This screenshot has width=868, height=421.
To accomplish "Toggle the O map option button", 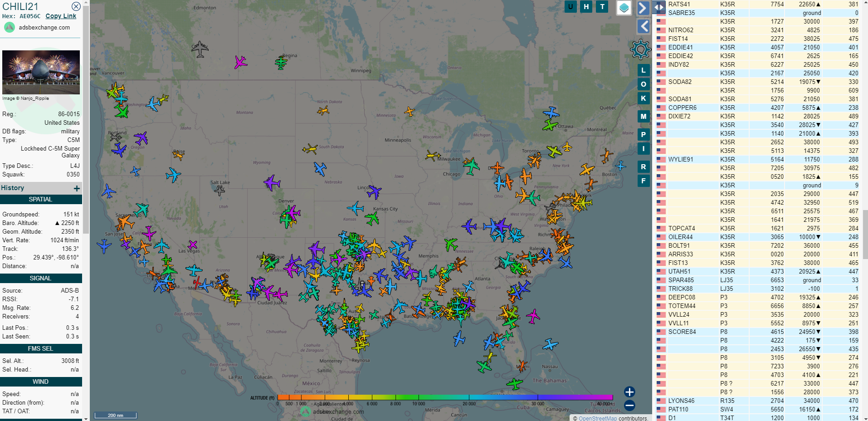I will pyautogui.click(x=644, y=84).
